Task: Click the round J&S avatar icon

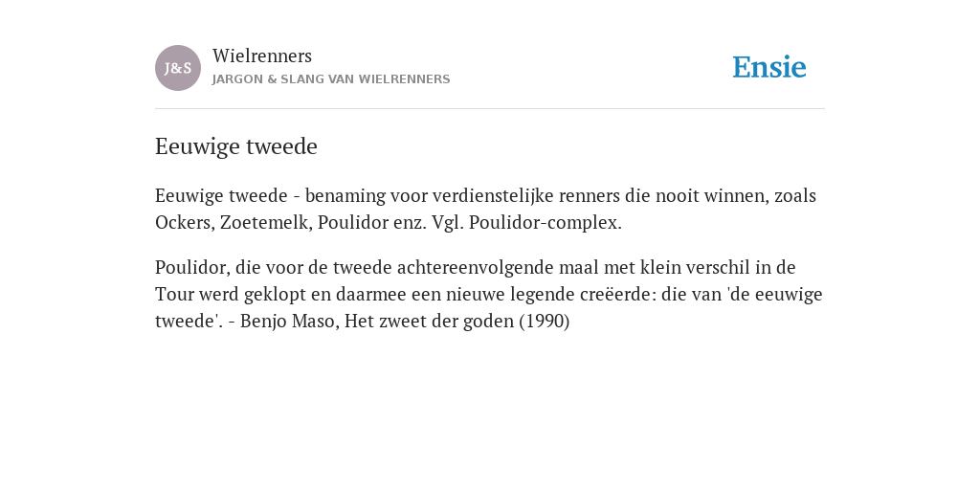Action: [x=178, y=68]
